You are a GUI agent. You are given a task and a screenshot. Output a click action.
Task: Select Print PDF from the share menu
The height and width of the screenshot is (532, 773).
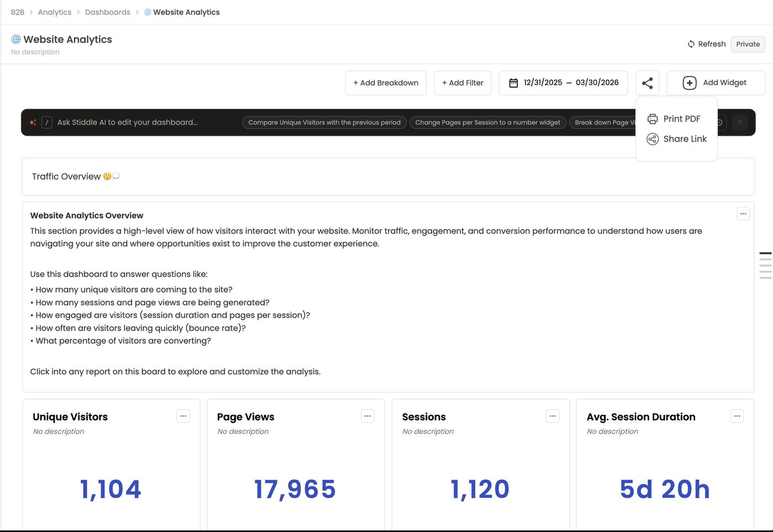tap(674, 119)
